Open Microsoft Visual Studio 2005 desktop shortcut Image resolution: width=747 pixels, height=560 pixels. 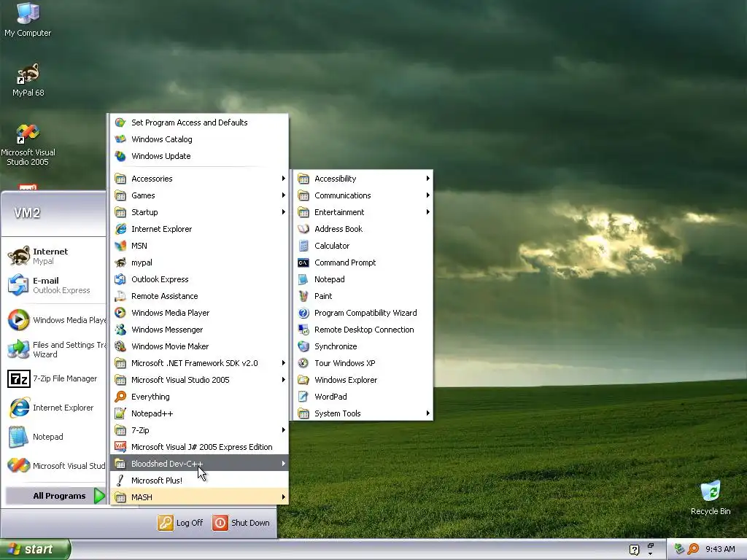coord(28,145)
